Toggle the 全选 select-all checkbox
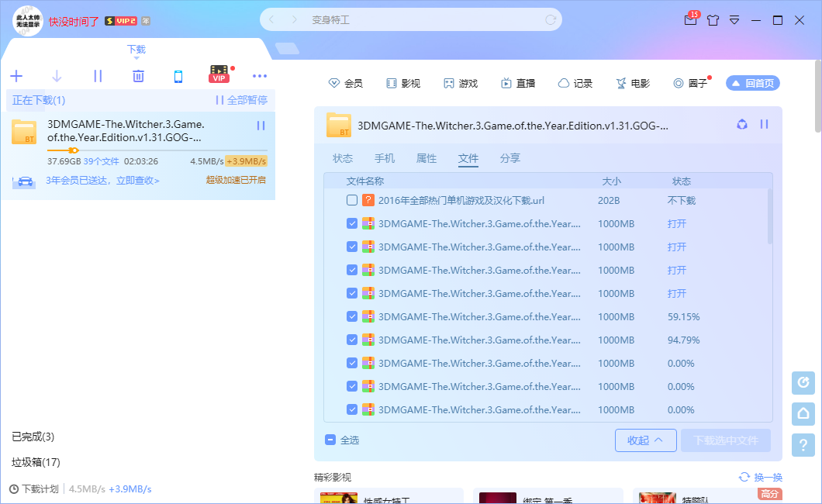 [330, 440]
